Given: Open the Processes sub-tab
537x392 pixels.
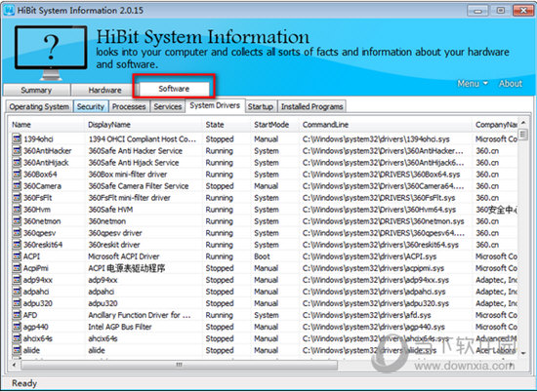Looking at the screenshot, I should coord(129,106).
